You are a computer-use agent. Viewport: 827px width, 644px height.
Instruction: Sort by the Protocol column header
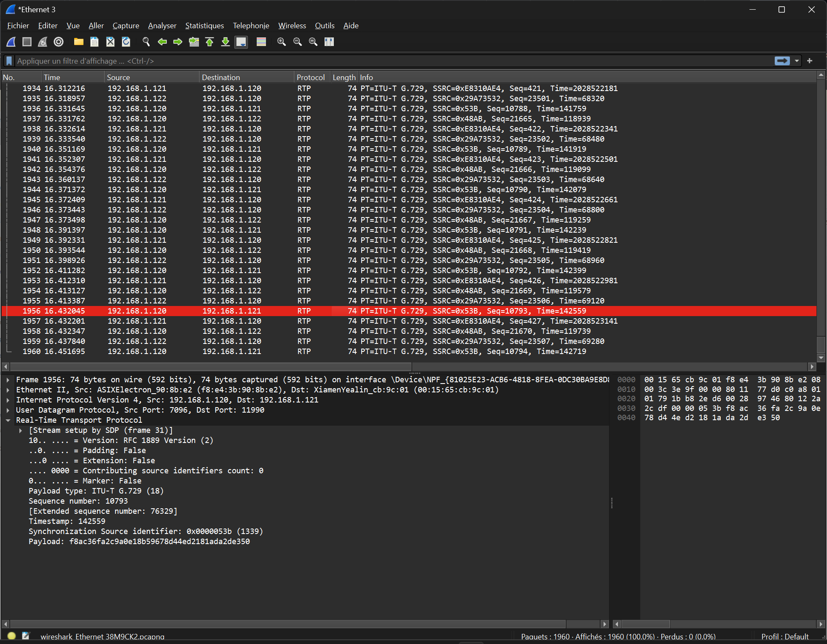point(312,78)
